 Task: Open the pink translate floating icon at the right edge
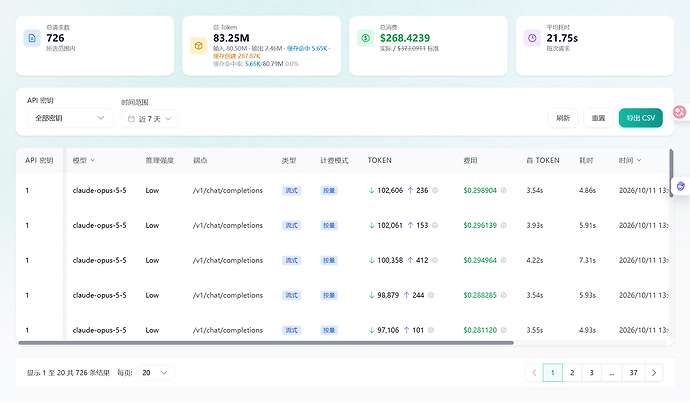tap(680, 112)
